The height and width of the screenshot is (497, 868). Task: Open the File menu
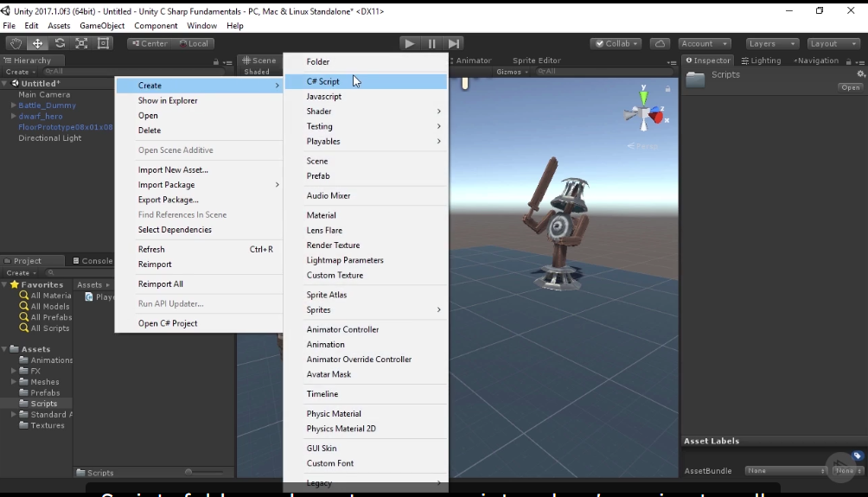pos(9,25)
